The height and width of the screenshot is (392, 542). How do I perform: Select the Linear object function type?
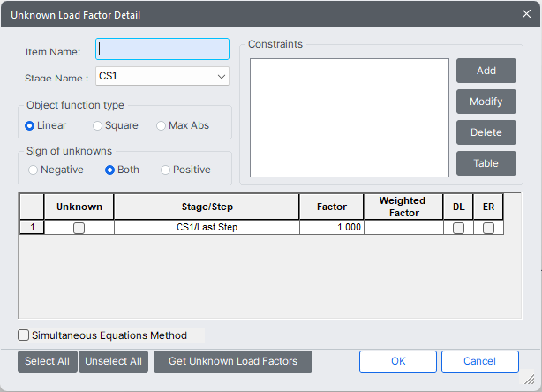(45, 125)
